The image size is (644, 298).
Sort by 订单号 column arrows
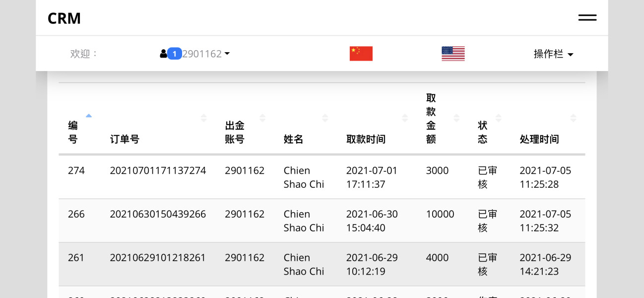tap(203, 118)
